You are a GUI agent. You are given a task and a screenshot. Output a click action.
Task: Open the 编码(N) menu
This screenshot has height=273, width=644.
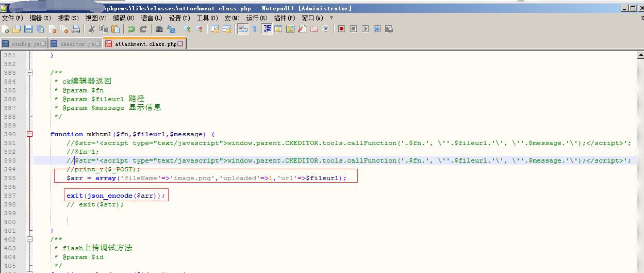coord(124,18)
